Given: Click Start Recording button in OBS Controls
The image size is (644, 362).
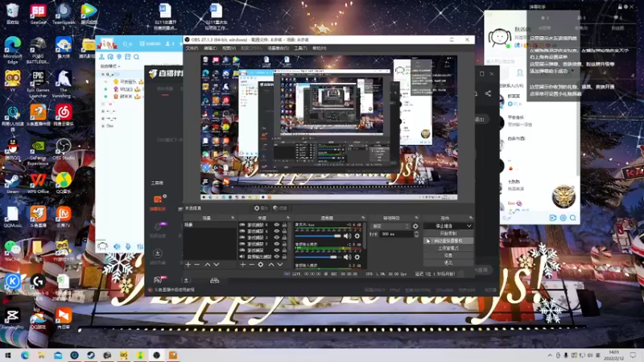Looking at the screenshot, I should (448, 233).
